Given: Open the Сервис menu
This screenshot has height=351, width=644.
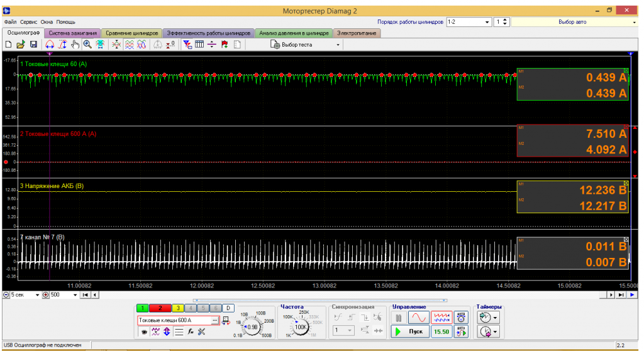Looking at the screenshot, I should [x=28, y=22].
